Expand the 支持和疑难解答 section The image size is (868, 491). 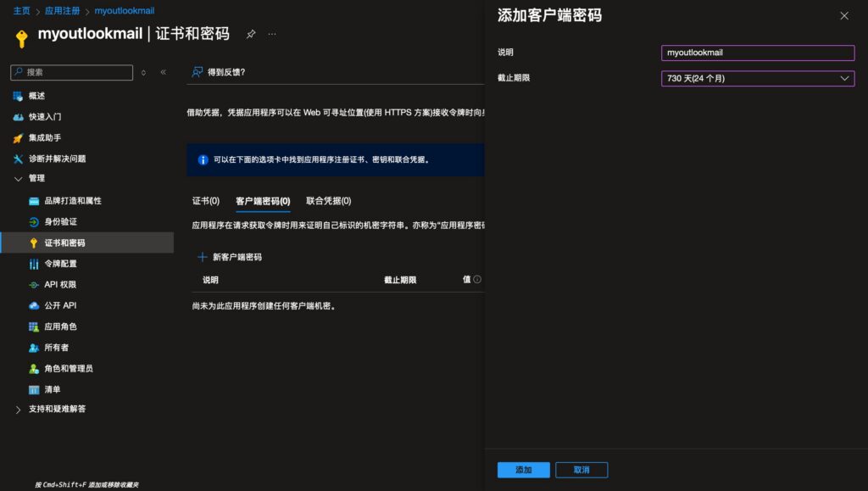(19, 410)
